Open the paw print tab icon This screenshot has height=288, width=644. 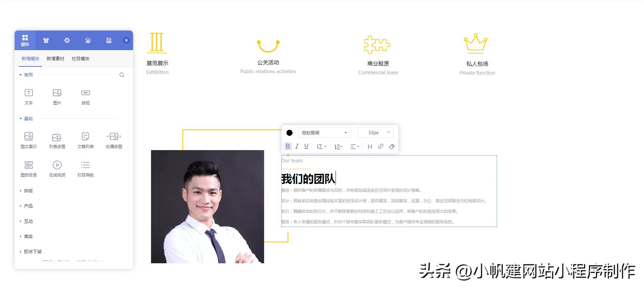coord(88,40)
